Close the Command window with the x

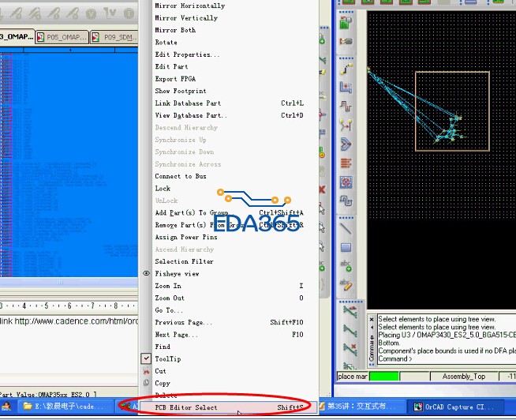(372, 319)
